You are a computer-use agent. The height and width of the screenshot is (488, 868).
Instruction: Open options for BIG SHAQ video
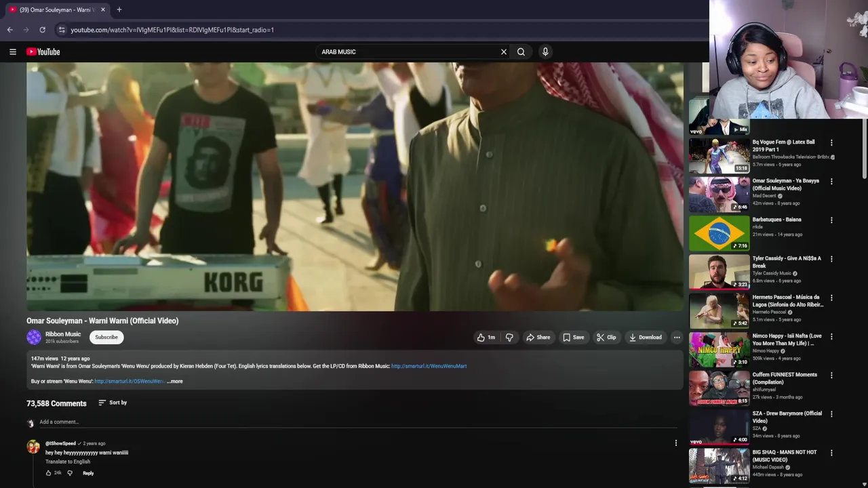(x=831, y=453)
